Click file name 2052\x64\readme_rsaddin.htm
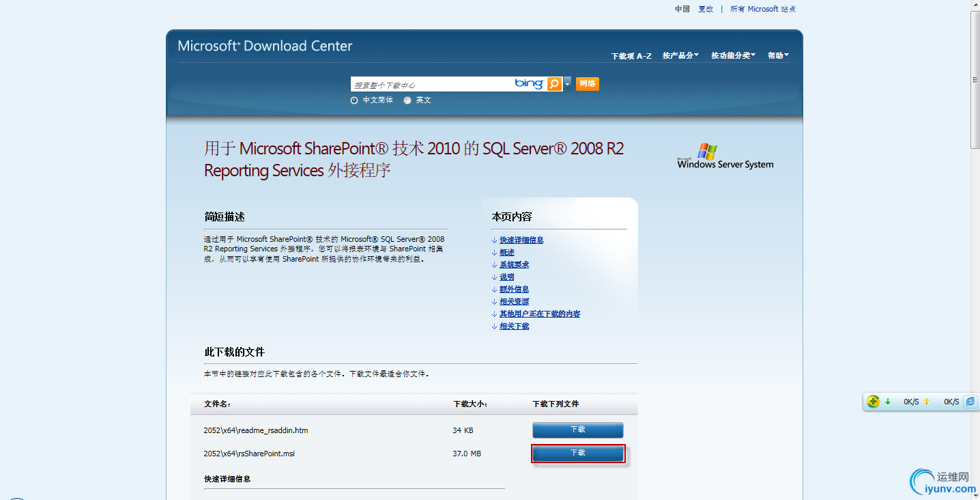Viewport: 980px width, 500px height. (x=256, y=430)
